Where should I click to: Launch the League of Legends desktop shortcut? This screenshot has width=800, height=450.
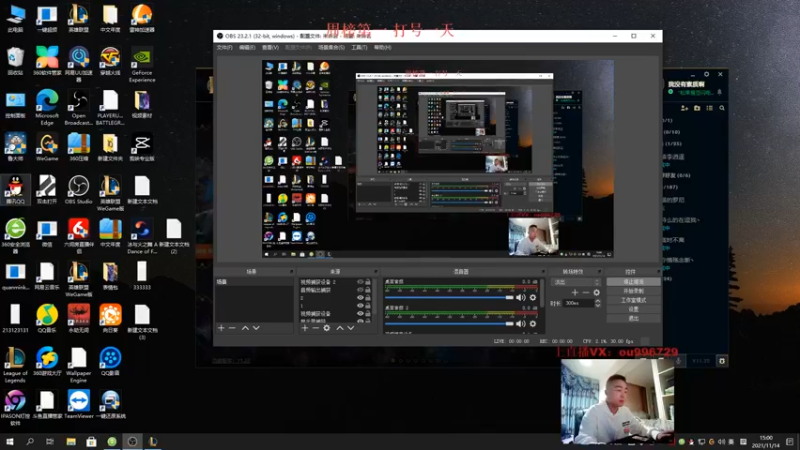pyautogui.click(x=15, y=364)
